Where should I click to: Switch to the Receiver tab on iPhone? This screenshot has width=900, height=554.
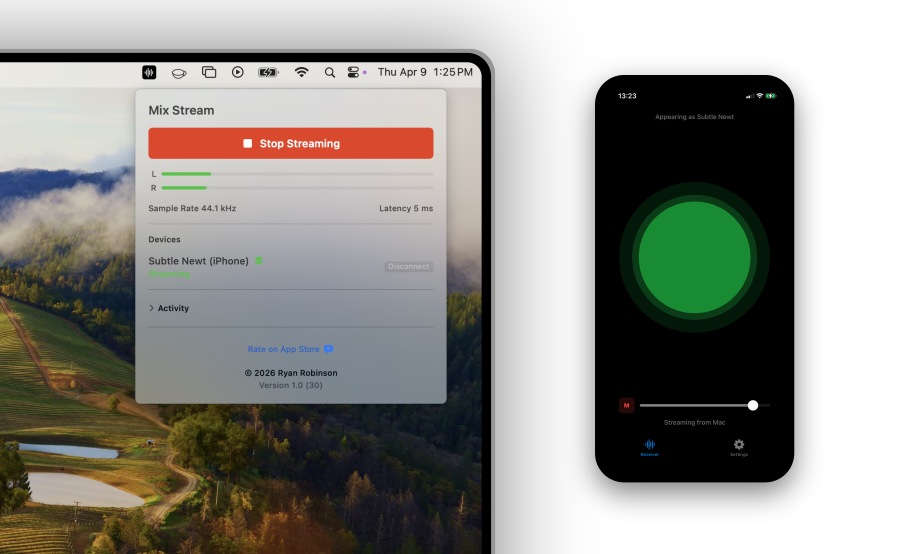click(650, 447)
